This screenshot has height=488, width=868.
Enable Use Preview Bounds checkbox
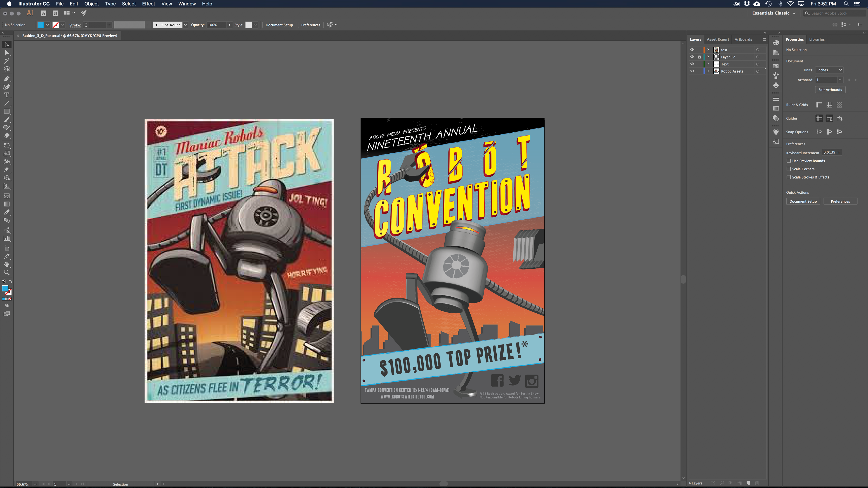pos(788,161)
